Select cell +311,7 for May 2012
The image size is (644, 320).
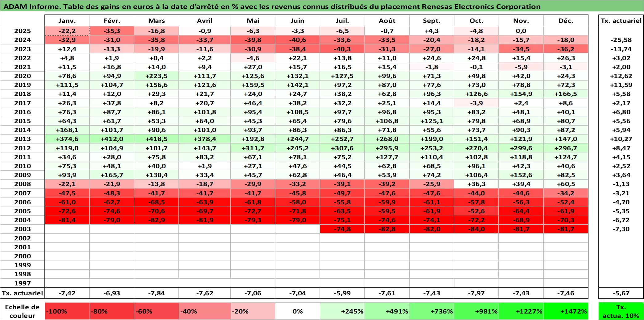click(x=253, y=148)
